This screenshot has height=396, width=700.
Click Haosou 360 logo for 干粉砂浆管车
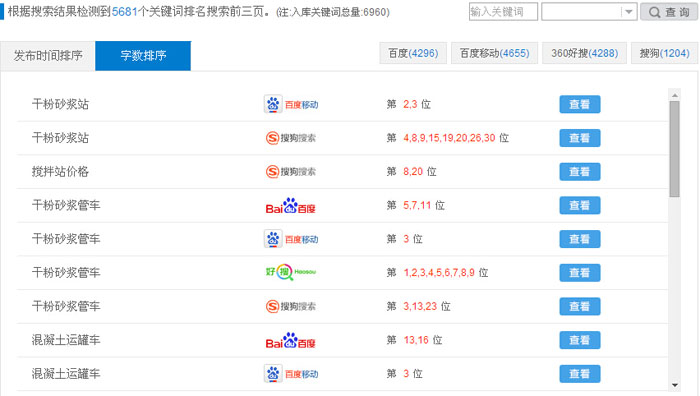[291, 272]
